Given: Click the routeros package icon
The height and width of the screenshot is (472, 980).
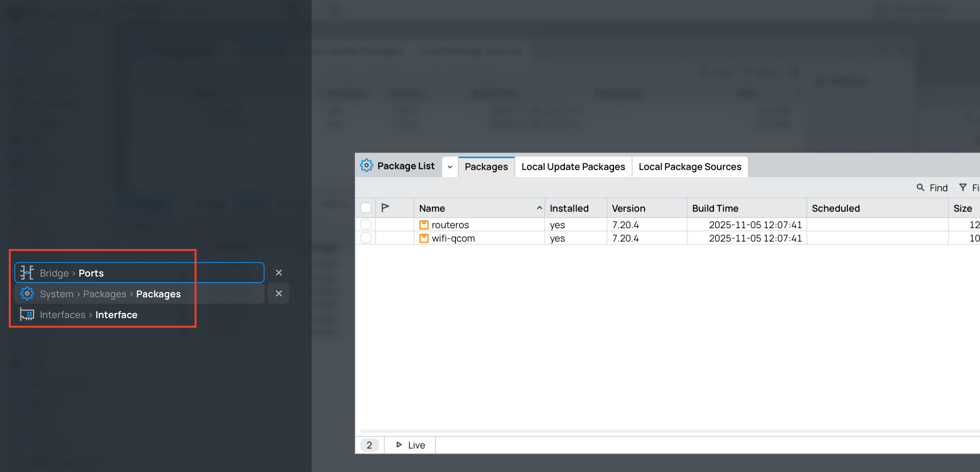Looking at the screenshot, I should tap(423, 225).
